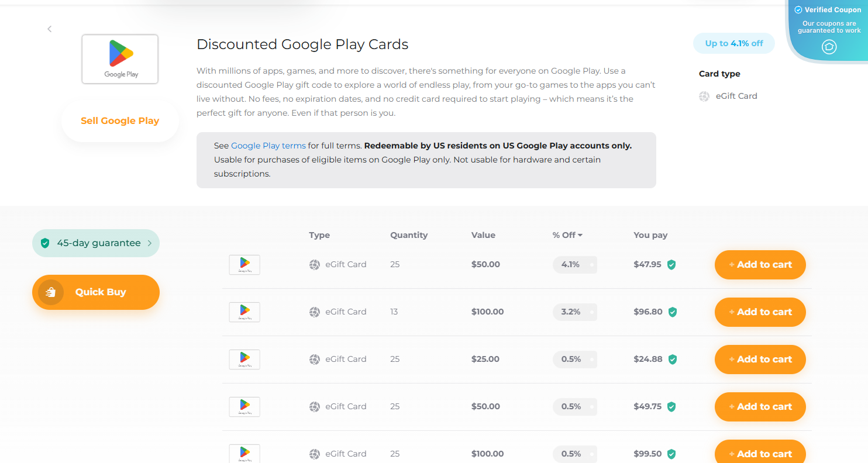Open the Google Play terms link
Screen dimensions: 868x463
[268, 145]
